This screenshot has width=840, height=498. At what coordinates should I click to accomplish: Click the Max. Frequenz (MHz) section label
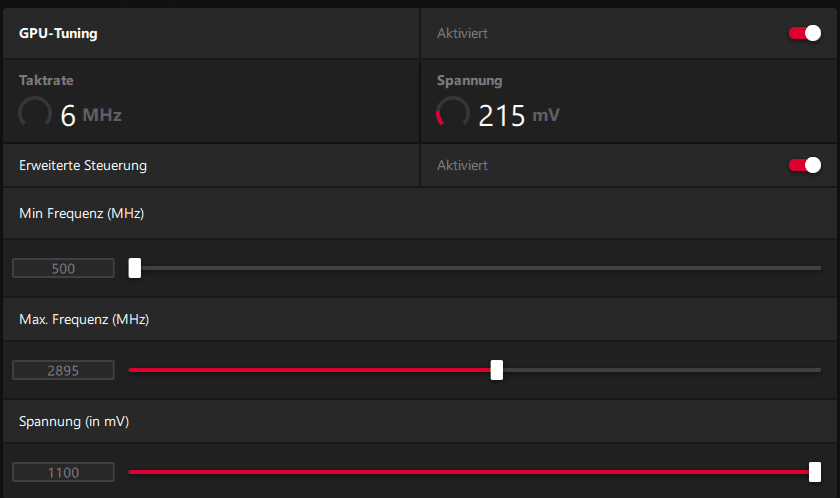[85, 320]
